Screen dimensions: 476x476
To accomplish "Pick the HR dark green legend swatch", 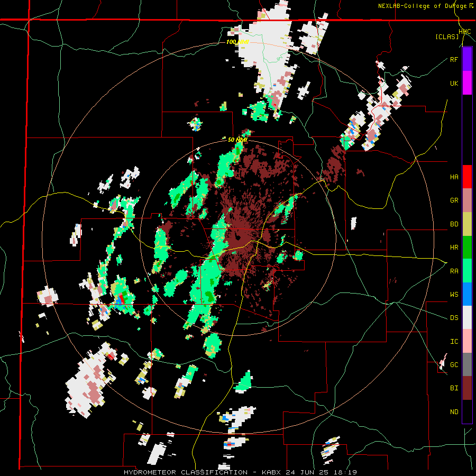I will 467,248.
